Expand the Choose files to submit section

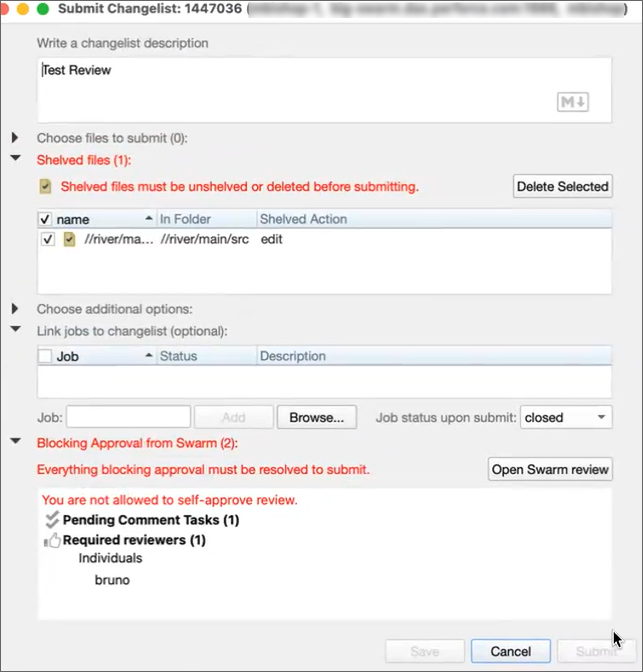pyautogui.click(x=16, y=138)
